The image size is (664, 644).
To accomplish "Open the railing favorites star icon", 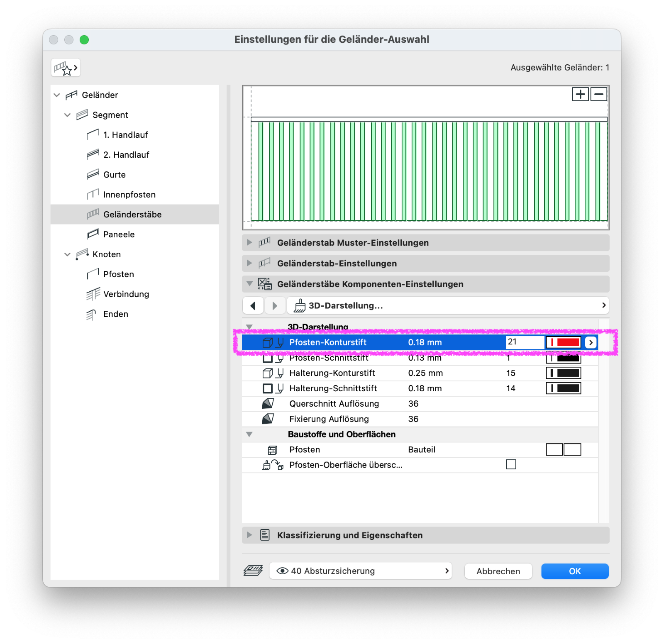I will (x=66, y=68).
